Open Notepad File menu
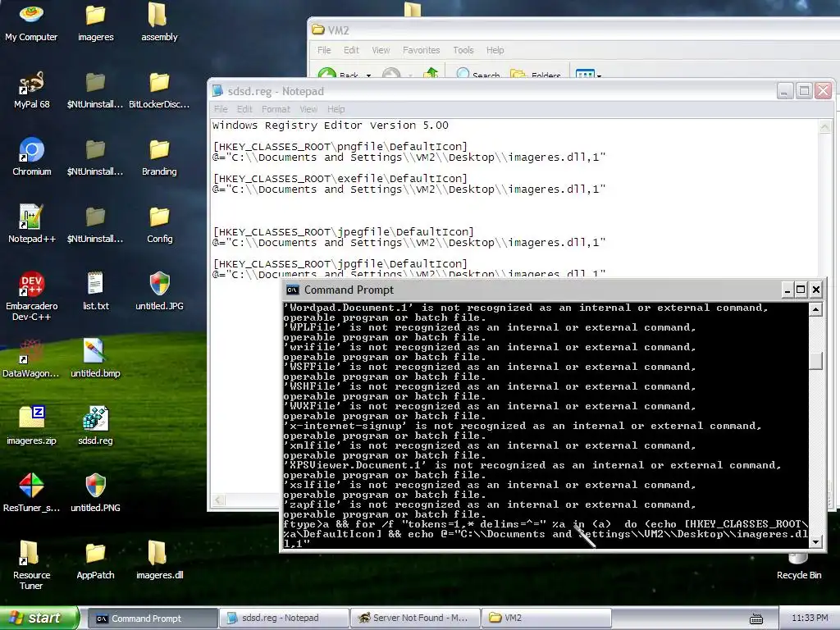840x630 pixels. [221, 109]
